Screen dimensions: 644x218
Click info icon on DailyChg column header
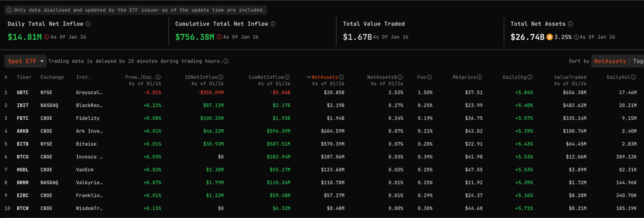[x=530, y=77]
